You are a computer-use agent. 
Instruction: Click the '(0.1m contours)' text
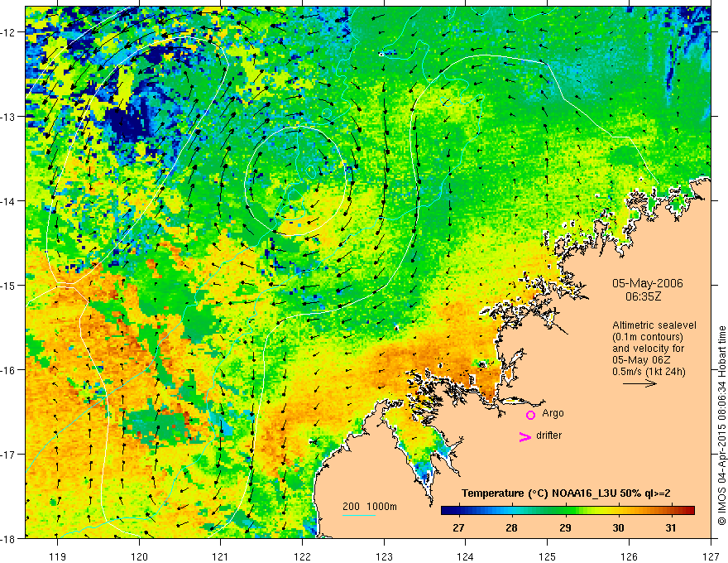coord(647,337)
